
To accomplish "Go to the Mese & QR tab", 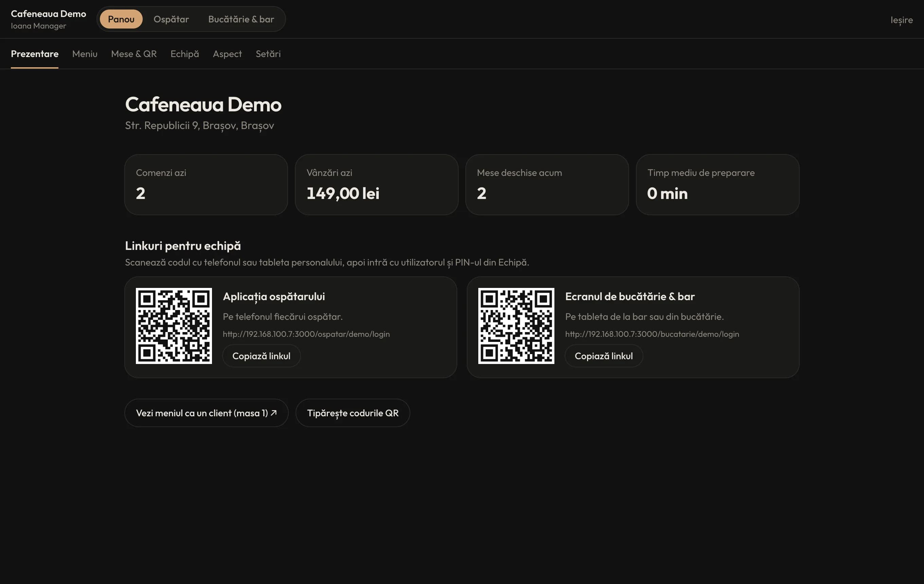I will (x=134, y=54).
